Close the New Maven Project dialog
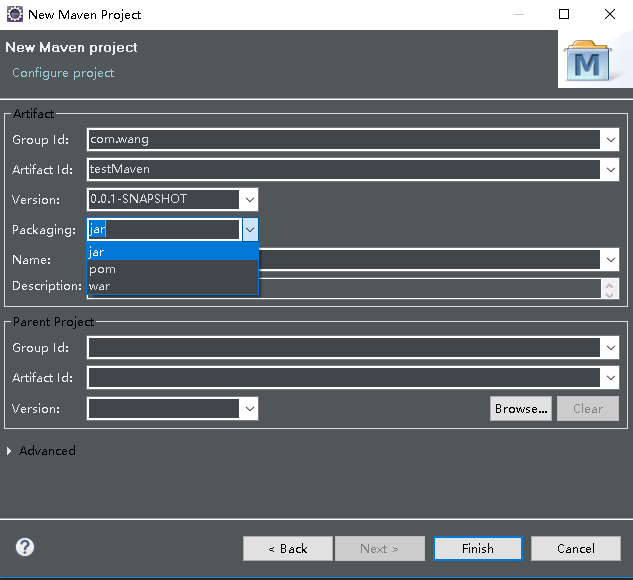 pos(610,14)
